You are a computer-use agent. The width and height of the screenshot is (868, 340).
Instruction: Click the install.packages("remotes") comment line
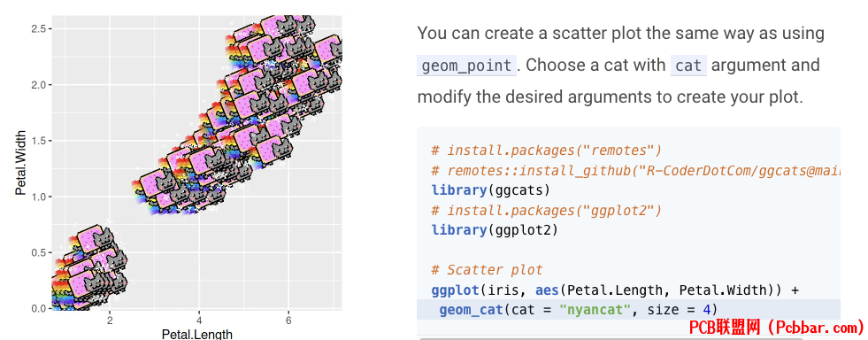(547, 150)
